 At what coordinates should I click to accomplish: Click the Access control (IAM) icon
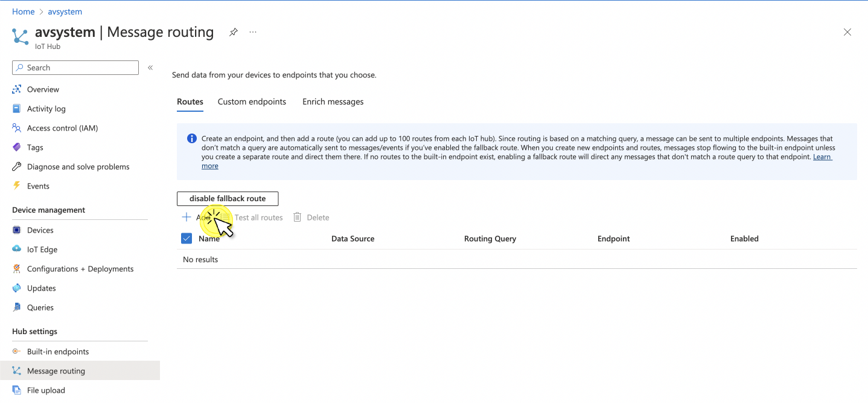pos(17,128)
